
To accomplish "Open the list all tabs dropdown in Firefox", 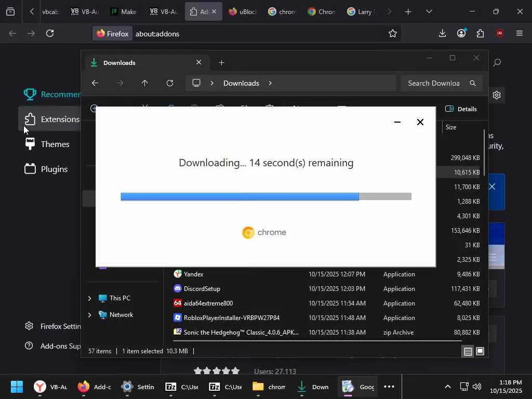I will [x=429, y=12].
